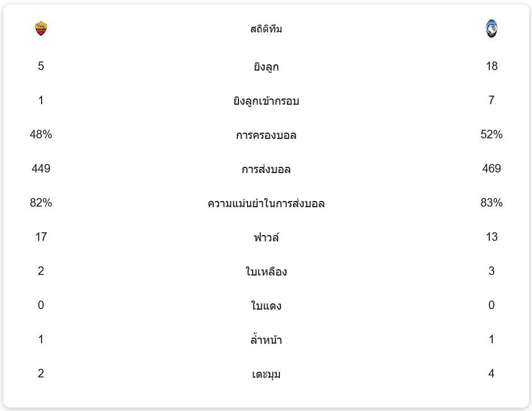This screenshot has width=532, height=411.
Task: Click the 469 passes value
Action: pos(492,168)
